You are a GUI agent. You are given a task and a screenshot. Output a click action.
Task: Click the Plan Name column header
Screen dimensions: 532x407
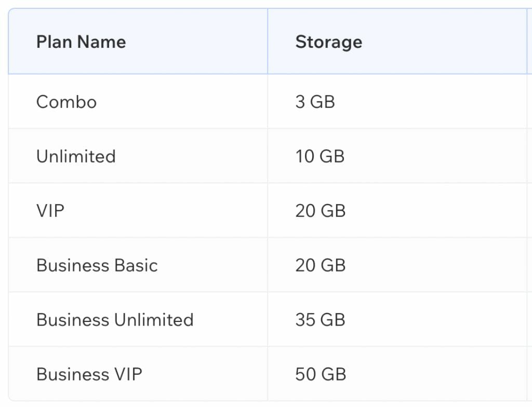81,42
